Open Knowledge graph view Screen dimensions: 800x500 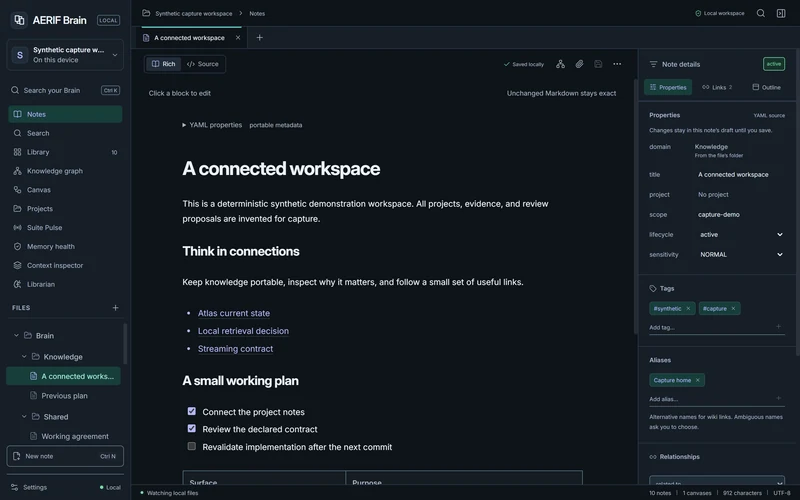(x=65, y=171)
